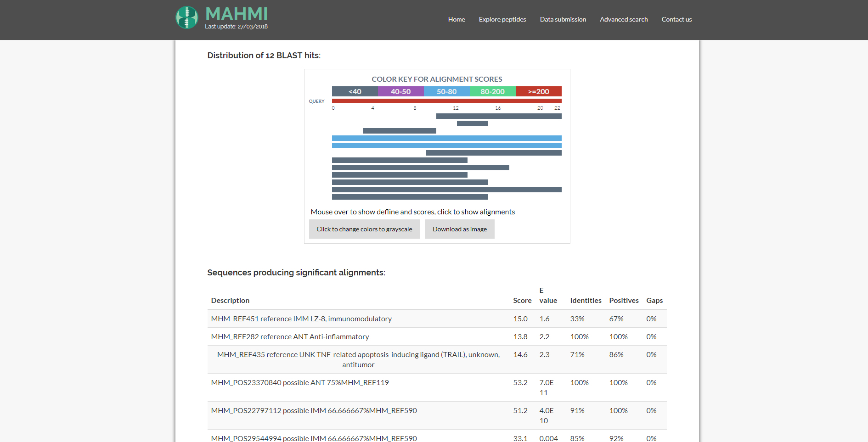Viewport: 868px width, 442px height.
Task: Click the Score column header
Action: [522, 300]
